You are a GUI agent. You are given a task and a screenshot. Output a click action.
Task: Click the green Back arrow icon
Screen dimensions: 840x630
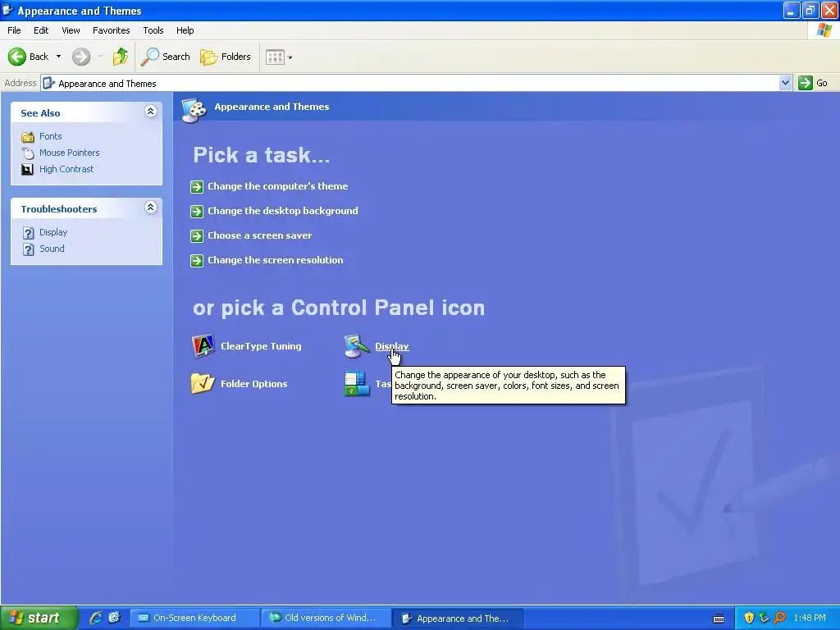(17, 57)
